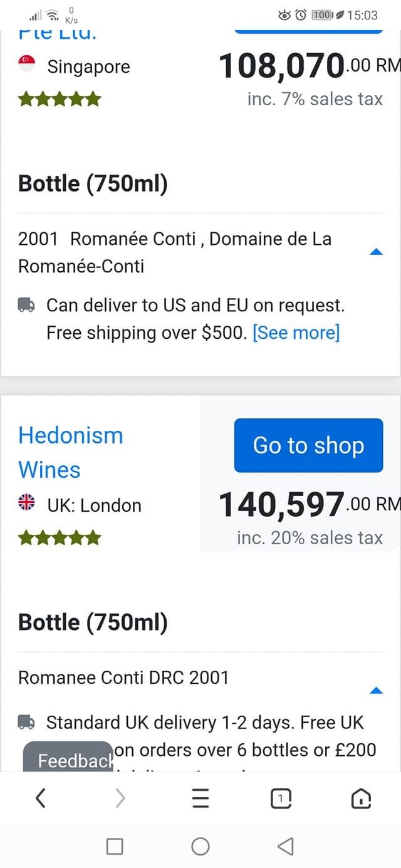Open the browser hamburger menu

click(200, 798)
